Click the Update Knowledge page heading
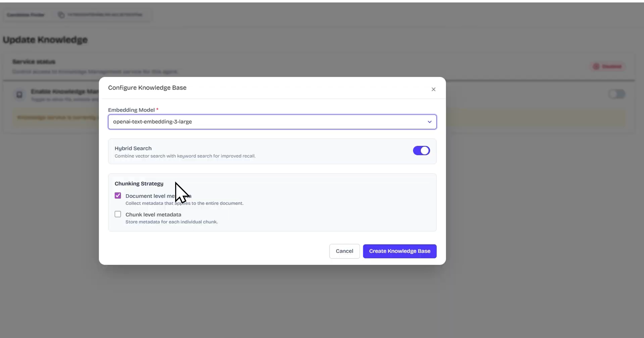644x338 pixels. tap(45, 40)
